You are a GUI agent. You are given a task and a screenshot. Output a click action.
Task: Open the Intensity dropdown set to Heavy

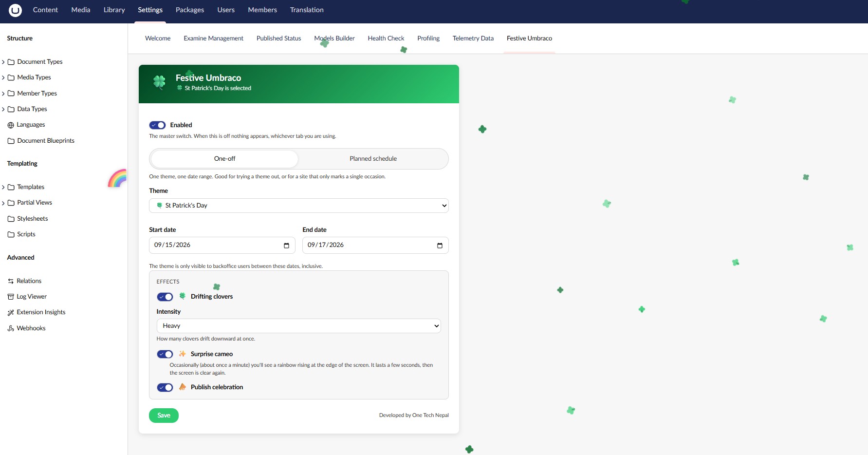click(299, 326)
